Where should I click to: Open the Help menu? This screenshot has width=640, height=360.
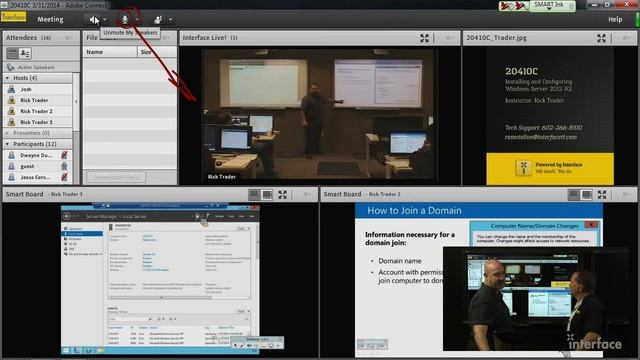[x=615, y=19]
